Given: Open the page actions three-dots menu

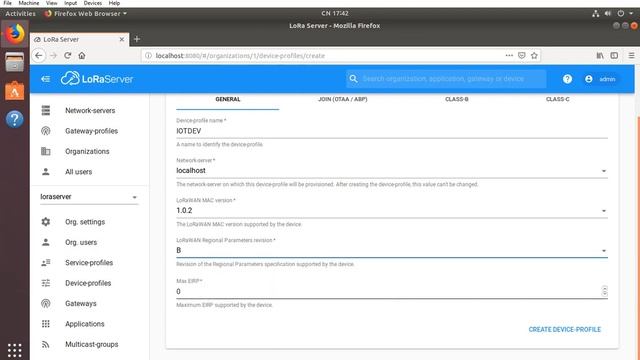Looking at the screenshot, I should [x=509, y=55].
